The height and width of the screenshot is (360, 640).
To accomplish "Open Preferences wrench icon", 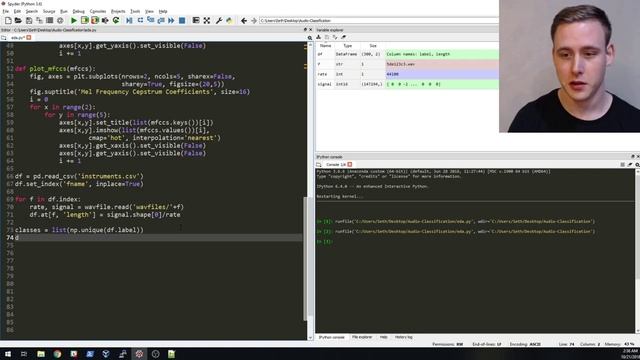I will click(x=219, y=20).
